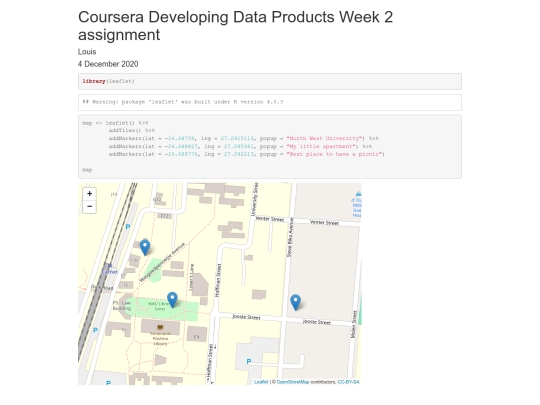Click the marker beside Steve Biko Avenue
540x405 pixels.
pos(295,302)
